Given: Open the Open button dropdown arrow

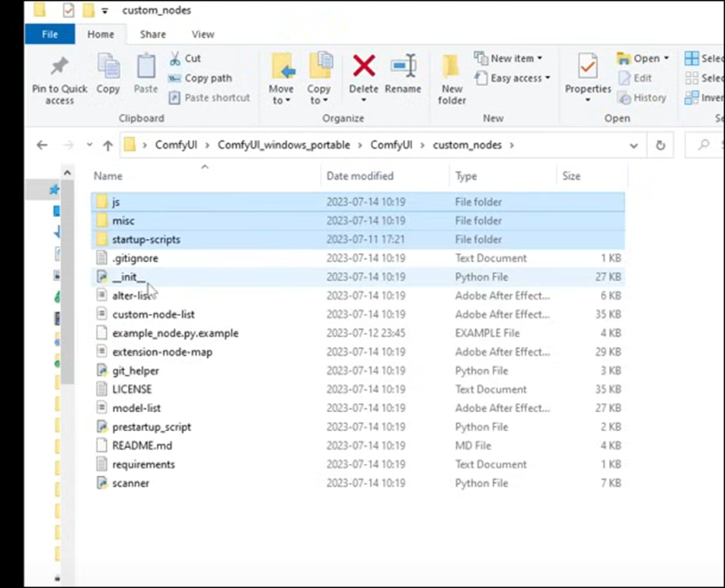Looking at the screenshot, I should 666,58.
